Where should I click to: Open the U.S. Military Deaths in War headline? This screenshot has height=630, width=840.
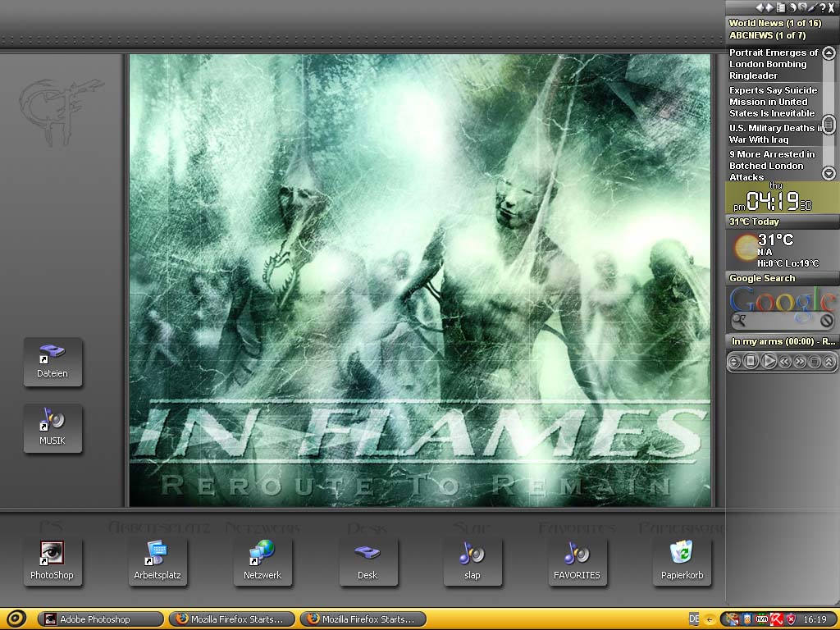coord(775,134)
